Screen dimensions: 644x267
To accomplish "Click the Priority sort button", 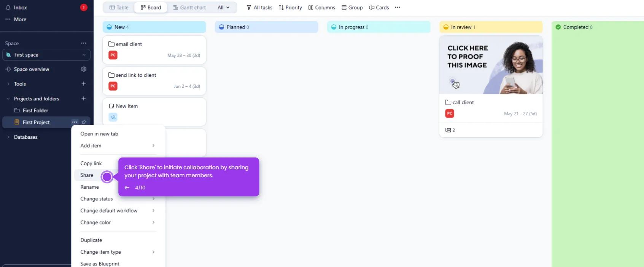I will coord(290,7).
